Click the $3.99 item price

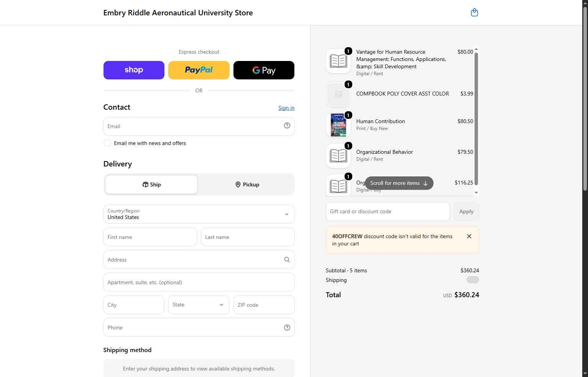click(466, 94)
